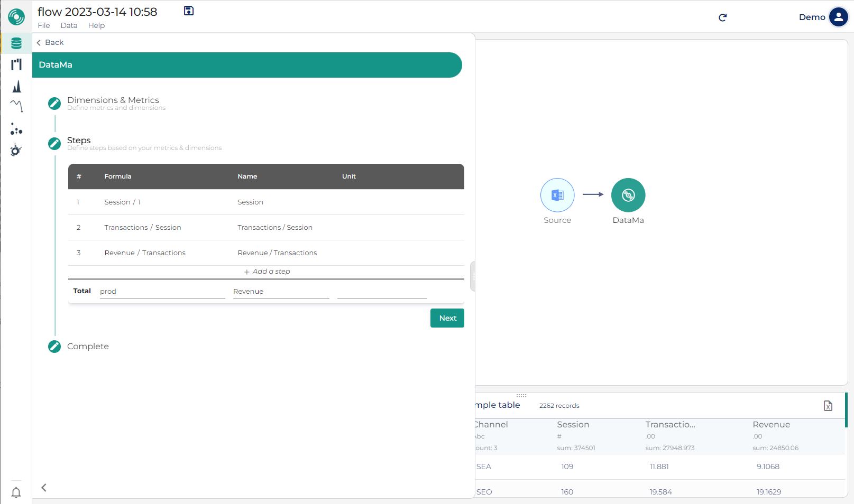Click Add a step
Viewport: 854px width, 504px height.
(x=267, y=272)
